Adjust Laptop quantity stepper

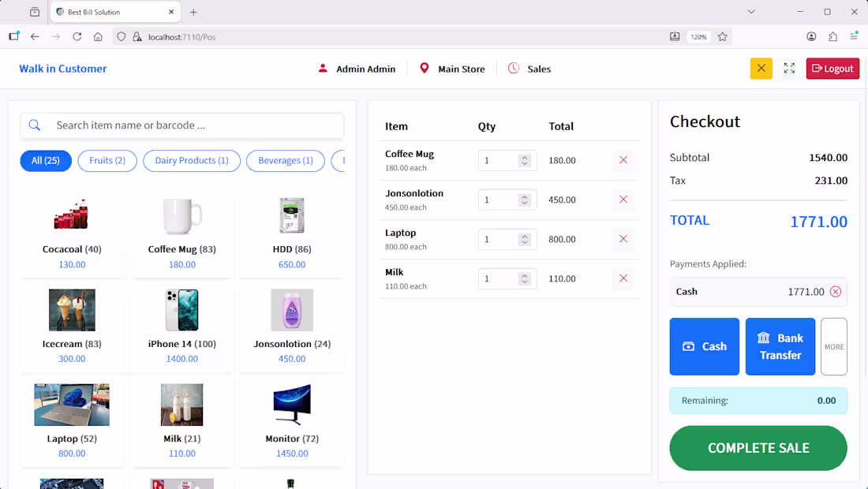[524, 239]
